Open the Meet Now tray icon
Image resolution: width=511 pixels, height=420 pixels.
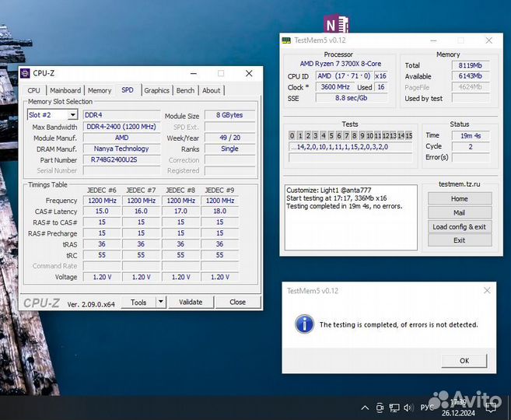pyautogui.click(x=380, y=408)
